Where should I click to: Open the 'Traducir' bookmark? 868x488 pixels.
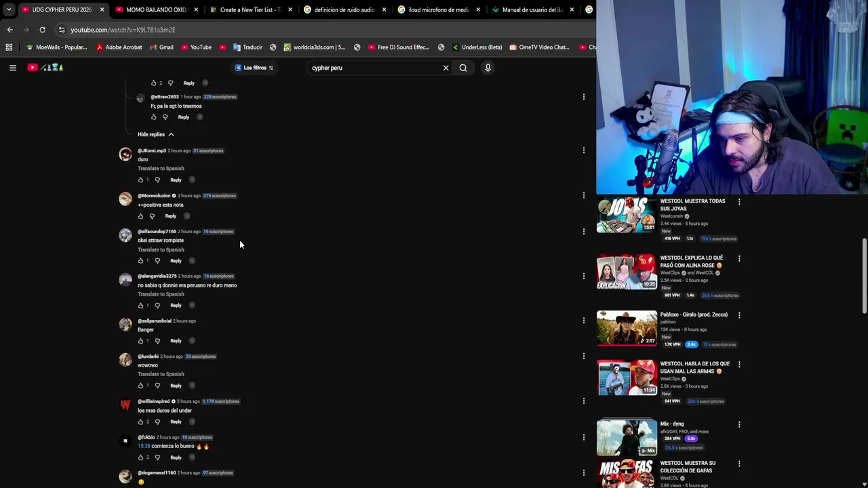click(247, 47)
